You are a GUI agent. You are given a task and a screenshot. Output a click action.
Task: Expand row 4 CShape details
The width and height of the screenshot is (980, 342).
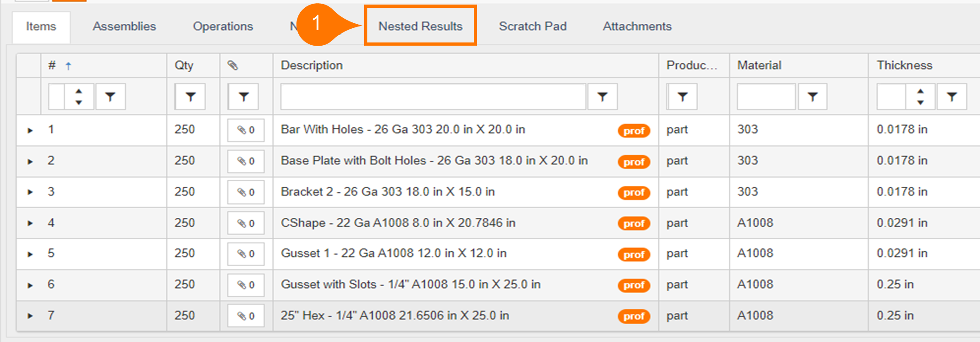[30, 223]
